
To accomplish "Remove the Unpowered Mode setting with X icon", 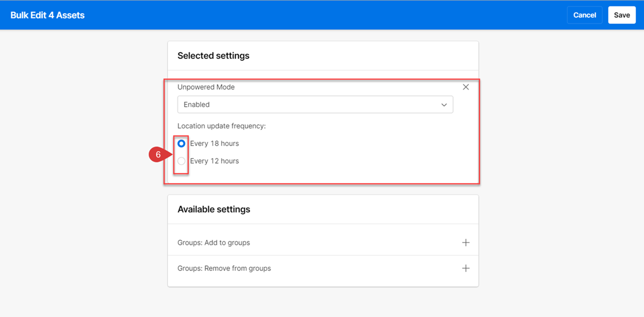I will coord(466,87).
